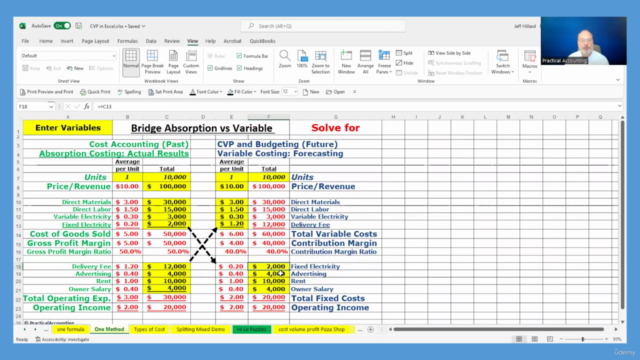Select the 'one formula' sheet tab
Viewport: 640px width, 360px height.
pos(70,329)
